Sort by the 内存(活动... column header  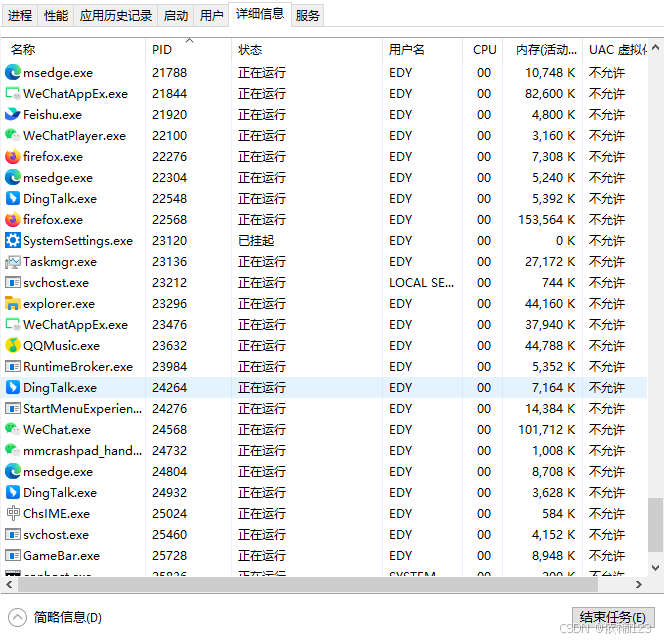[543, 50]
